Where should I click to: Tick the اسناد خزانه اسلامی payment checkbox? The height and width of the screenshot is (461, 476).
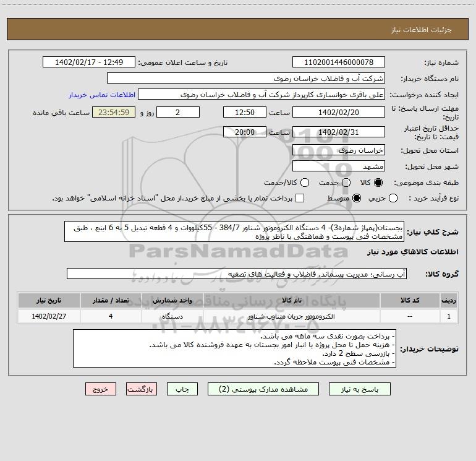[x=300, y=199]
